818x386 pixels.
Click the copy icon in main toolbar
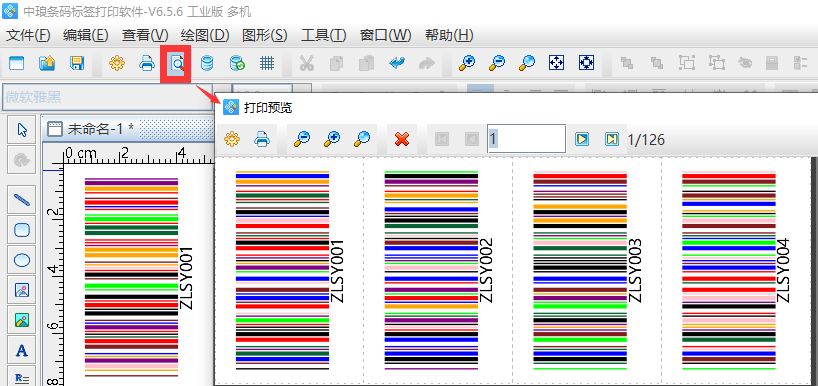point(336,64)
